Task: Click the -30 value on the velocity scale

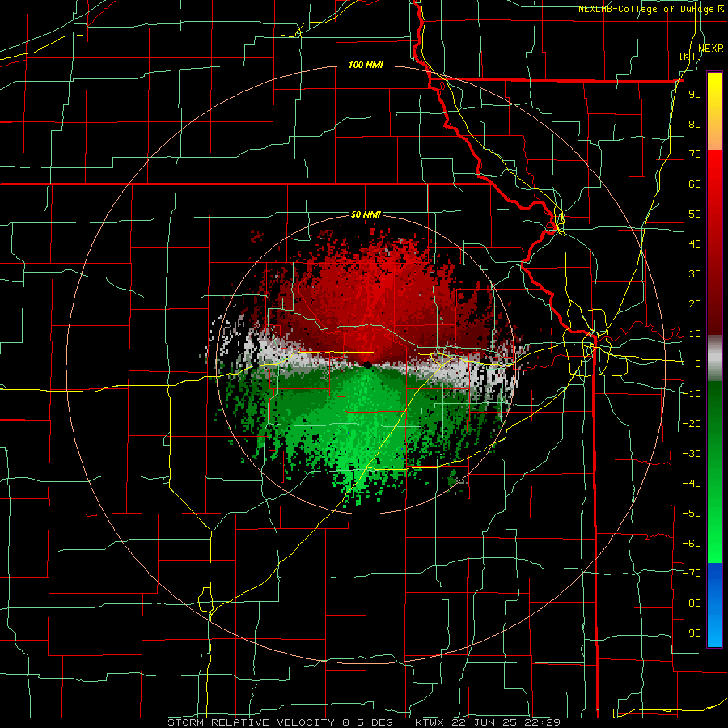Action: point(692,453)
